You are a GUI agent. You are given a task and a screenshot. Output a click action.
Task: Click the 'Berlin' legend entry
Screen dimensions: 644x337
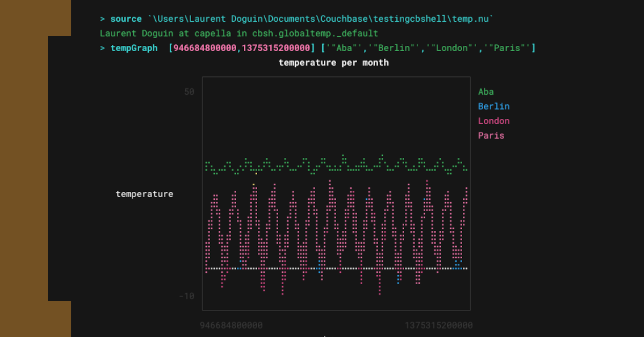point(494,107)
